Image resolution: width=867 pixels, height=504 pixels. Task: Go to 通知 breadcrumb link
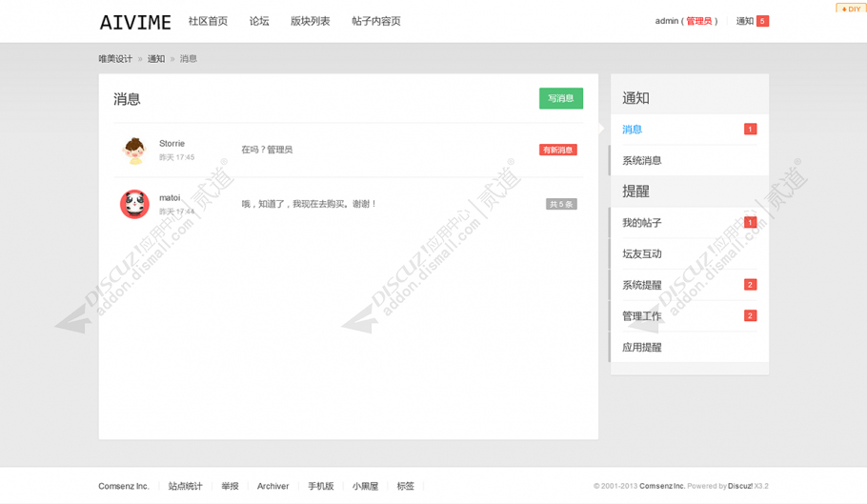click(156, 58)
